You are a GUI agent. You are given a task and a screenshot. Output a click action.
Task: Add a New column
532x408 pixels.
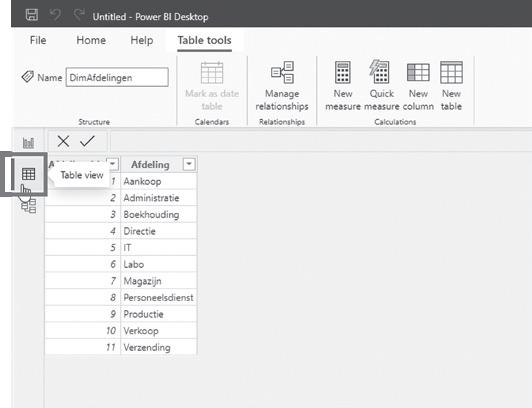tap(418, 86)
